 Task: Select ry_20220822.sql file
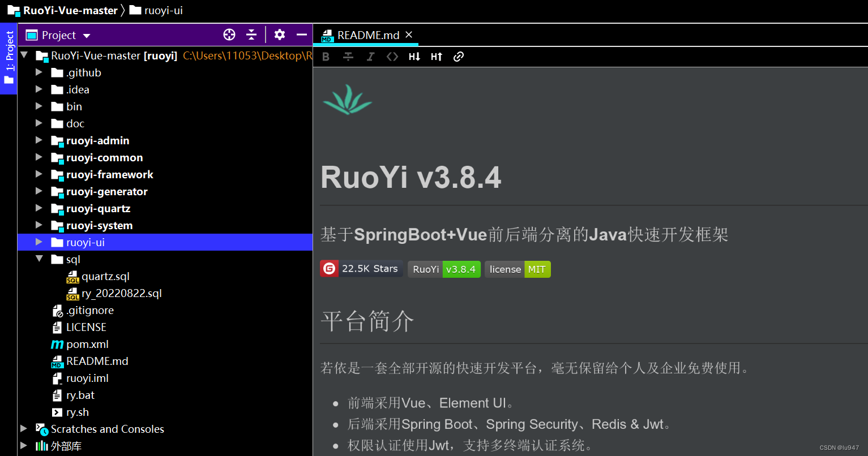pos(114,293)
